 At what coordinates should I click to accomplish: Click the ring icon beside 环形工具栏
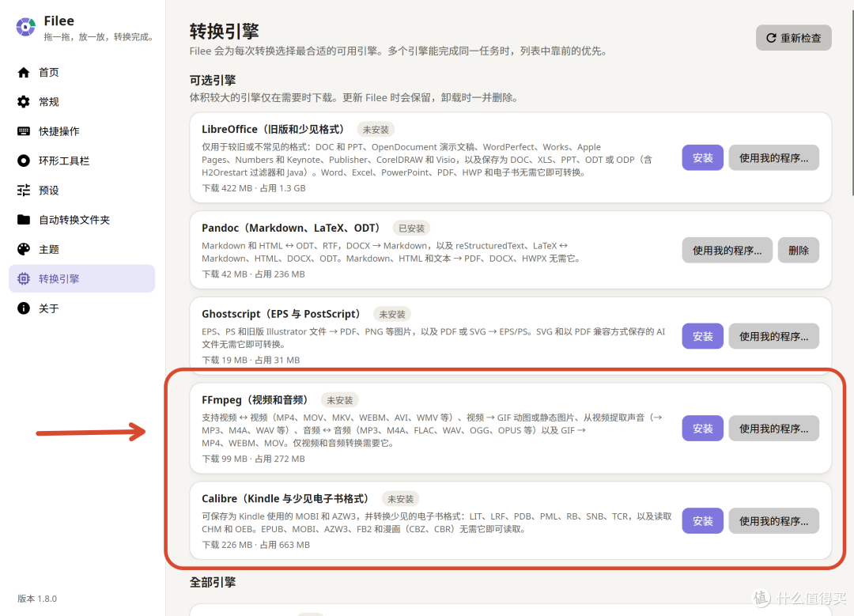pyautogui.click(x=24, y=161)
